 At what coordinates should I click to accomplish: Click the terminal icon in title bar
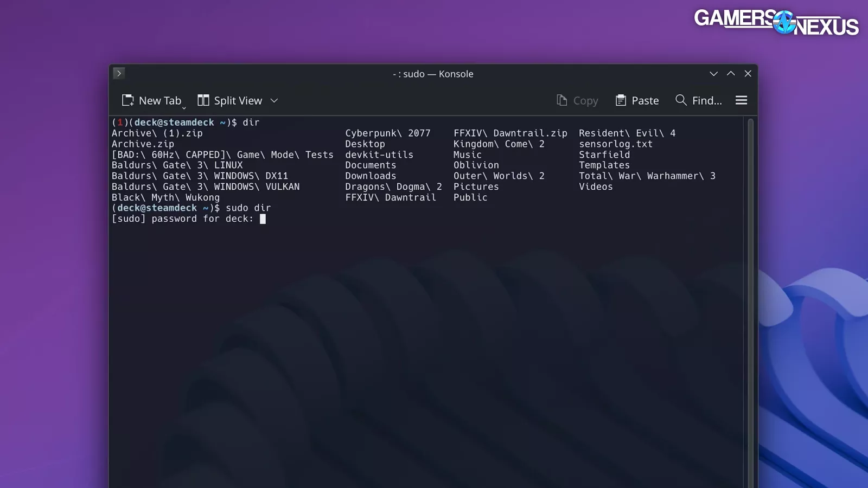tap(119, 73)
